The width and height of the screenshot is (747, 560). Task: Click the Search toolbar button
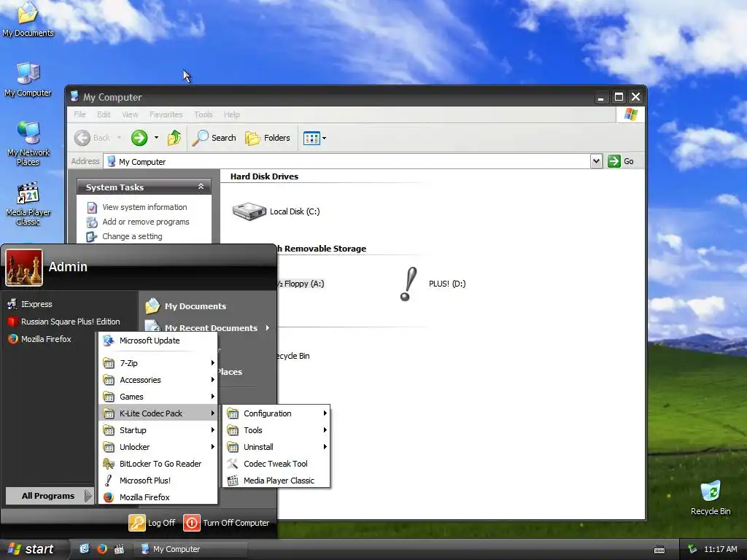[x=214, y=138]
